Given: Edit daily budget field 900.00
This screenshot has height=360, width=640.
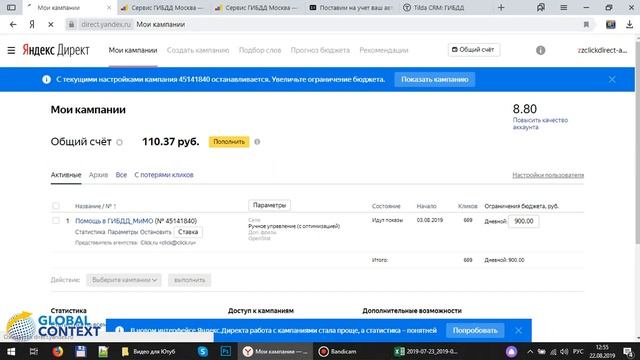Looking at the screenshot, I should click(524, 221).
